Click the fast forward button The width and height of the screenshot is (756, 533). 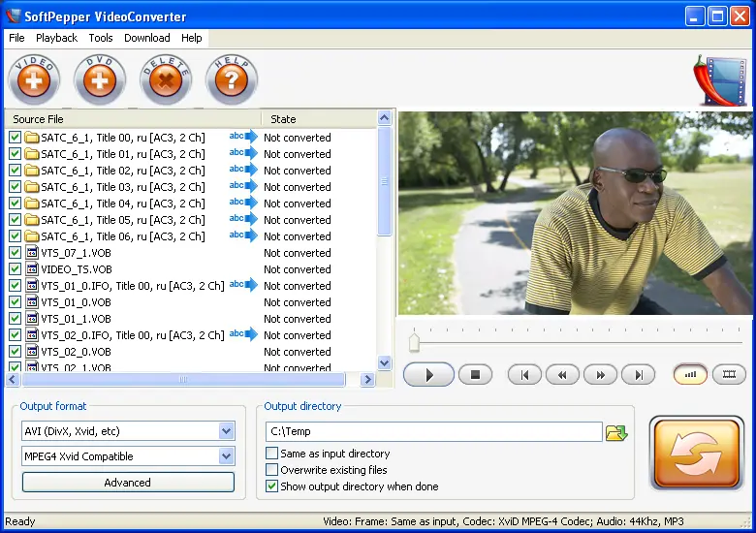point(600,375)
